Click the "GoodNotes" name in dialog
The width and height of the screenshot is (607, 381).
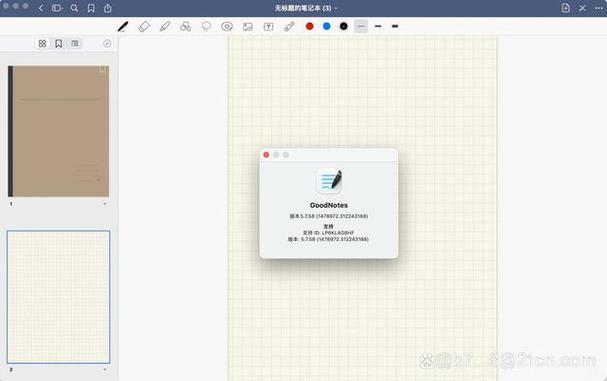pyautogui.click(x=329, y=205)
